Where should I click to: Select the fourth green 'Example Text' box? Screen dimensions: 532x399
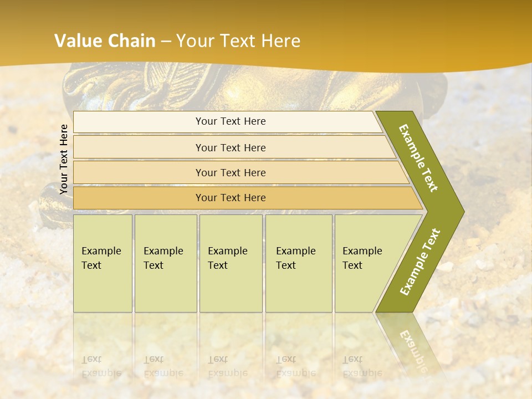(x=299, y=263)
